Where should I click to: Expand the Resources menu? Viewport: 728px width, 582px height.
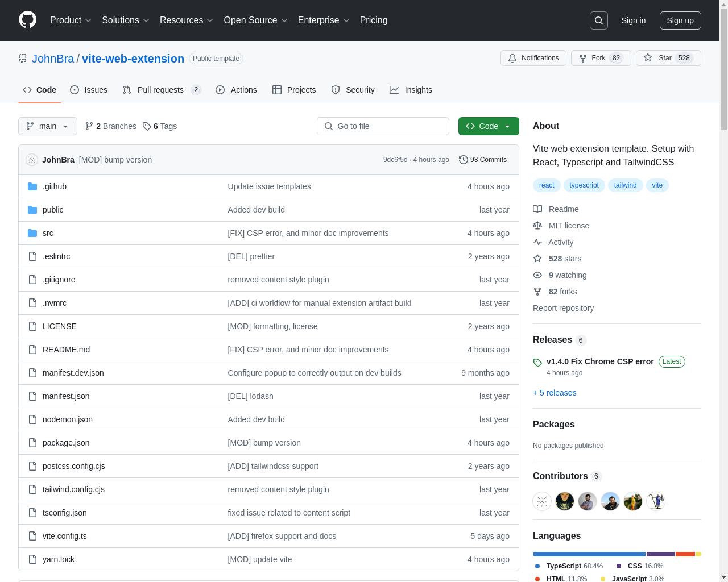[187, 20]
